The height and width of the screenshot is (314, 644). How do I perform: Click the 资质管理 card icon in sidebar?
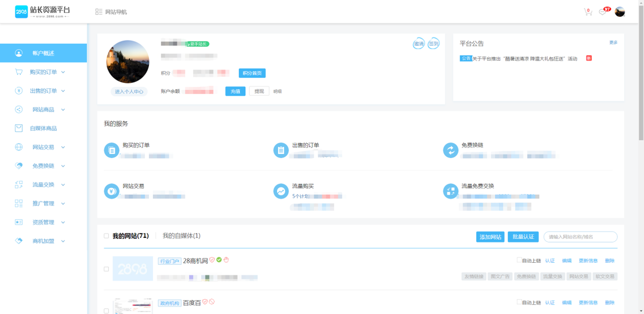19,222
